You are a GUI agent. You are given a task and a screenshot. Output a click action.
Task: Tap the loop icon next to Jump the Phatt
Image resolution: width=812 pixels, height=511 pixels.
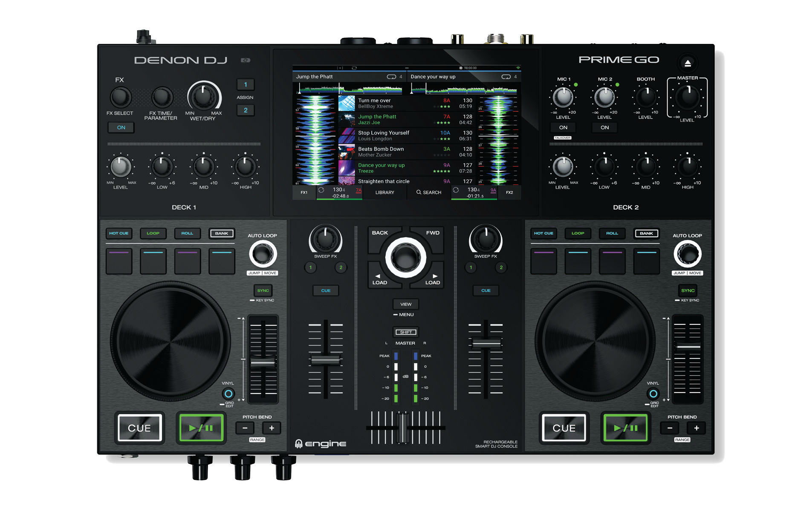(x=391, y=77)
